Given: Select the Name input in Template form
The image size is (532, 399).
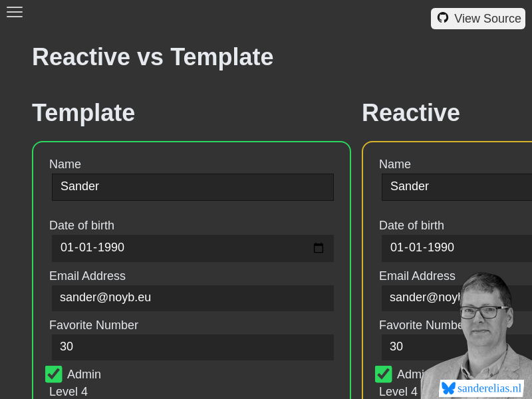Looking at the screenshot, I should (192, 187).
